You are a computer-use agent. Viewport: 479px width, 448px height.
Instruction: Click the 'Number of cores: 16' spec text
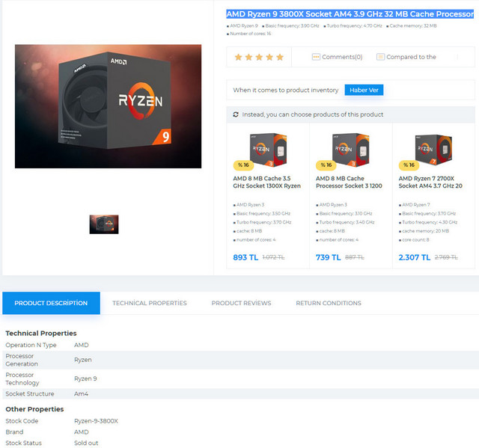(250, 34)
